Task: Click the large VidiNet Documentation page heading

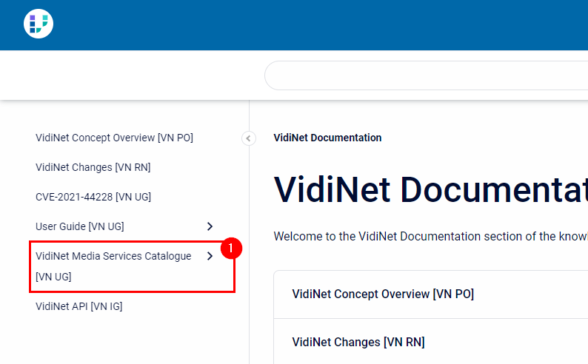Action: 430,189
